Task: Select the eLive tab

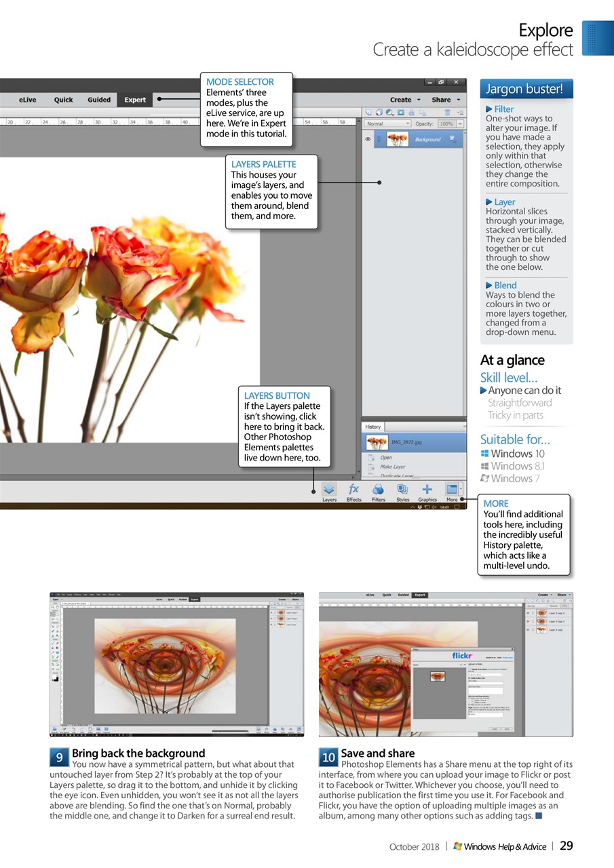Action: tap(28, 100)
